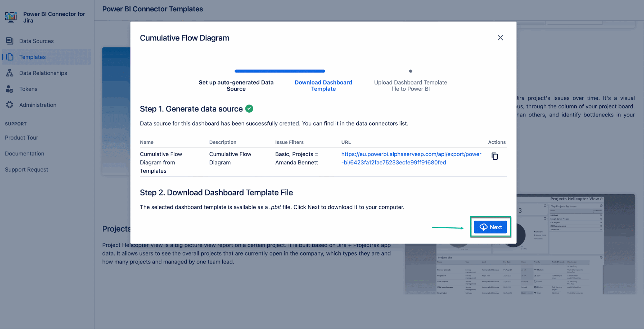Click the Power BI Connector logo
Screen dimensions: 644x329
[x=11, y=17]
